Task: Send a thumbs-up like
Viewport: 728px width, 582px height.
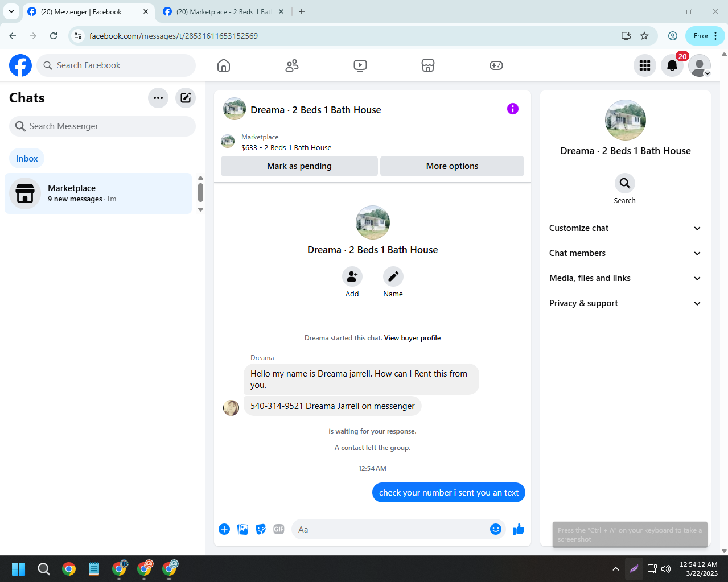Action: point(519,529)
